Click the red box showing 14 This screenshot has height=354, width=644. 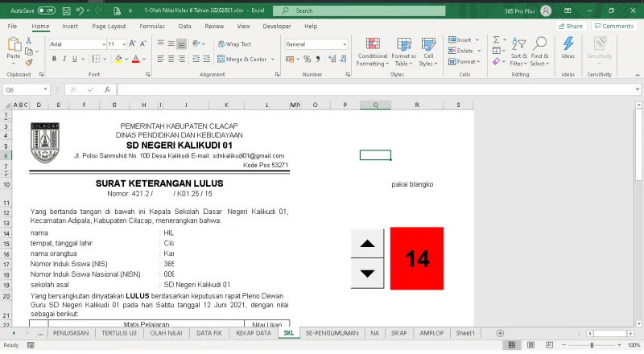[x=417, y=258]
